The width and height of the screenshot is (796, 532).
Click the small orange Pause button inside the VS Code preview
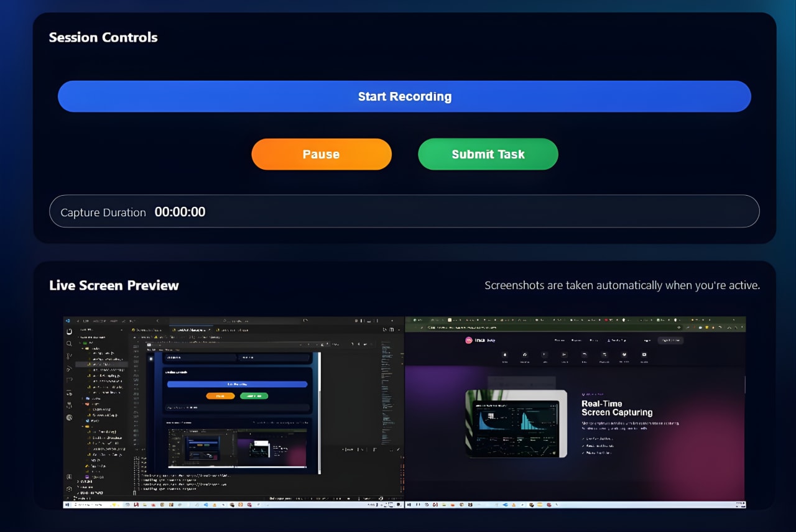click(221, 396)
